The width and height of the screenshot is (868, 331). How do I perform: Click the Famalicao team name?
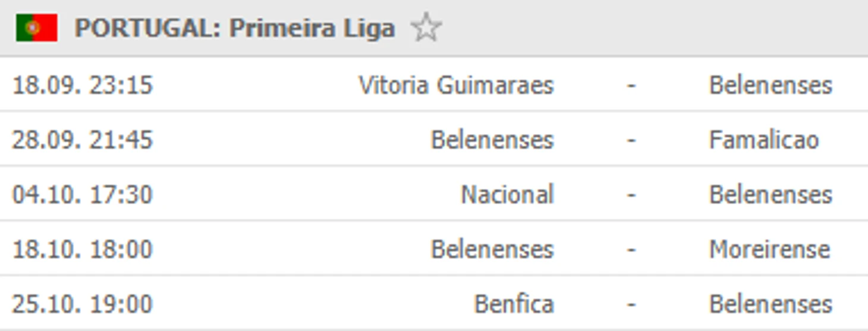(x=763, y=140)
